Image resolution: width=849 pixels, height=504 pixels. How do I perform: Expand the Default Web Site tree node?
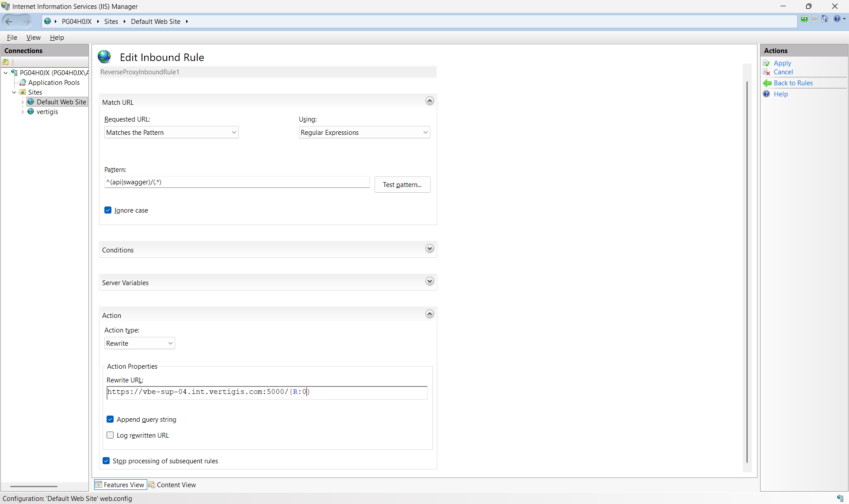pos(23,102)
